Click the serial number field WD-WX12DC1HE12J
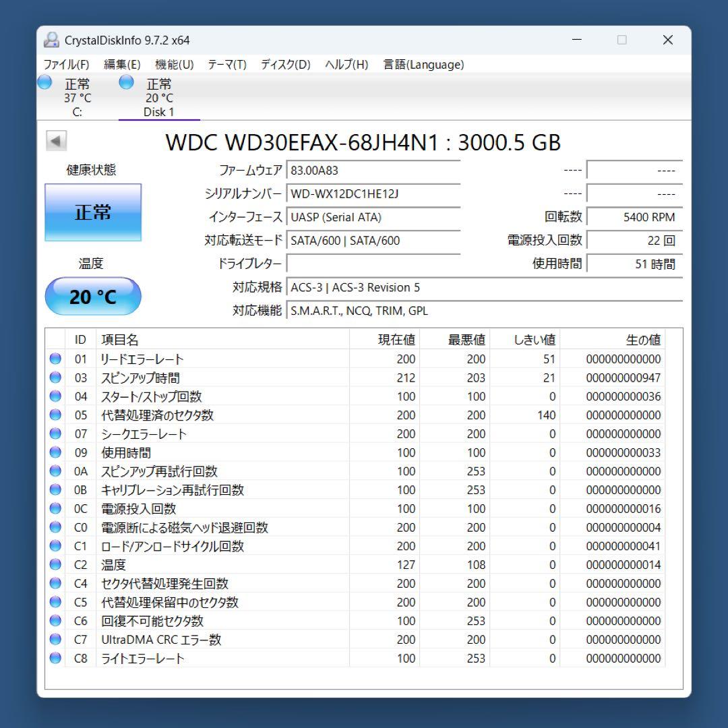728x728 pixels. click(373, 194)
